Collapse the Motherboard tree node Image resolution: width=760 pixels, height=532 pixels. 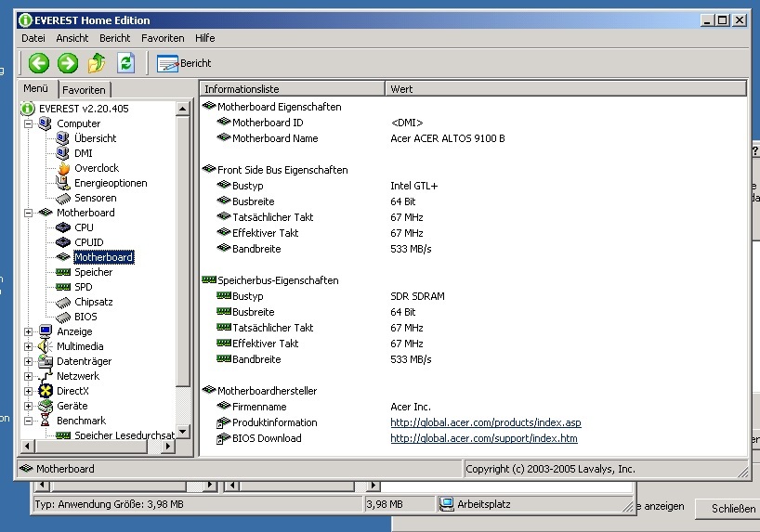click(x=28, y=213)
